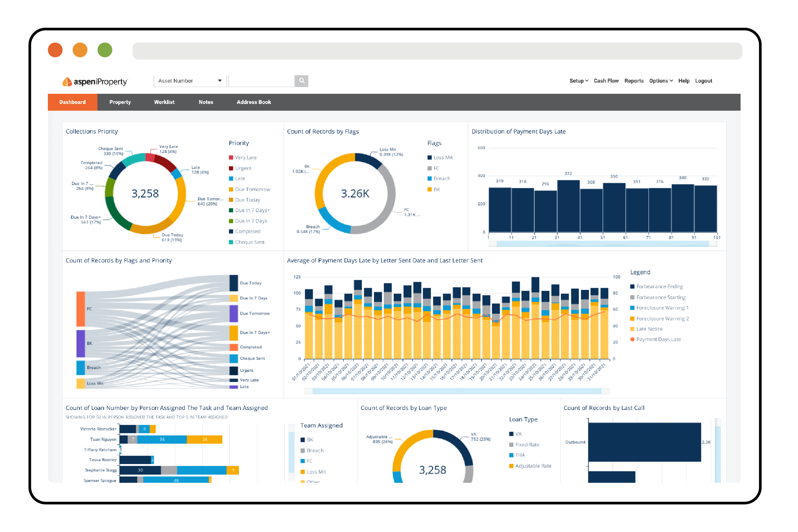Toggle Late Notice legend item

click(646, 329)
